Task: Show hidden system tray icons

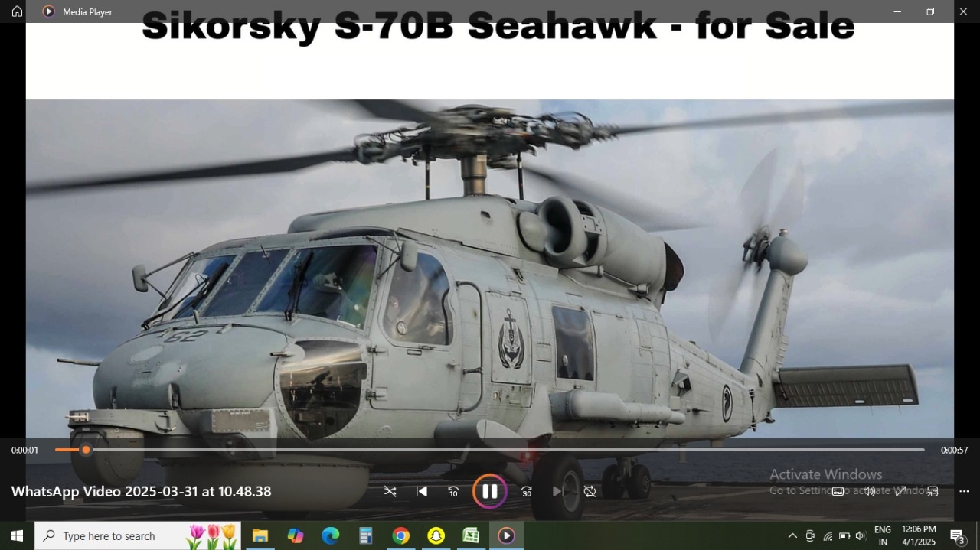Action: [x=792, y=536]
